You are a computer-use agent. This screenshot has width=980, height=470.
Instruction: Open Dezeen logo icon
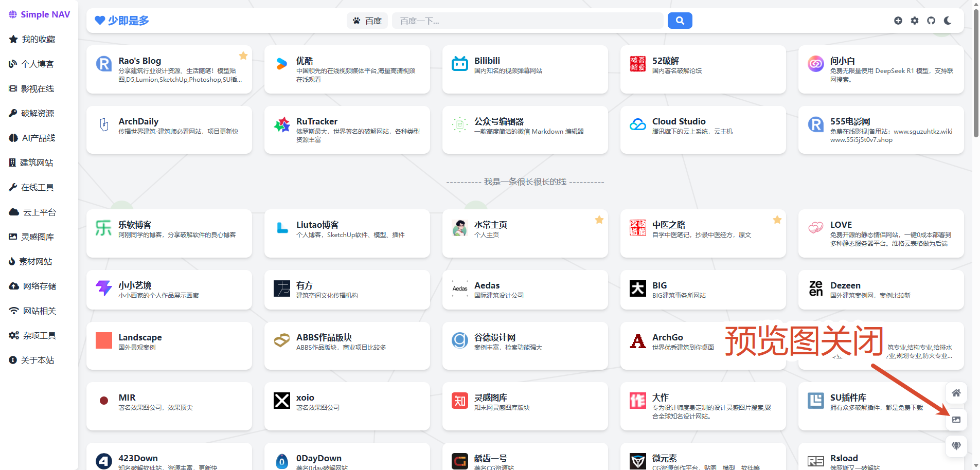pos(816,288)
